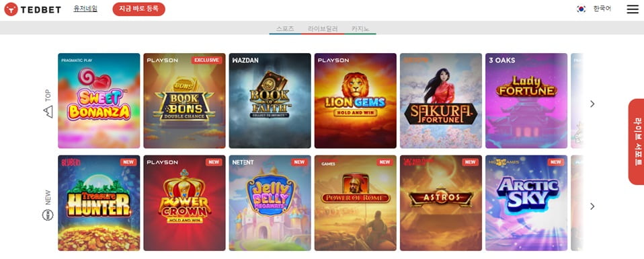This screenshot has height=259, width=644.
Task: Open the Book of Bons game
Action: tap(184, 101)
